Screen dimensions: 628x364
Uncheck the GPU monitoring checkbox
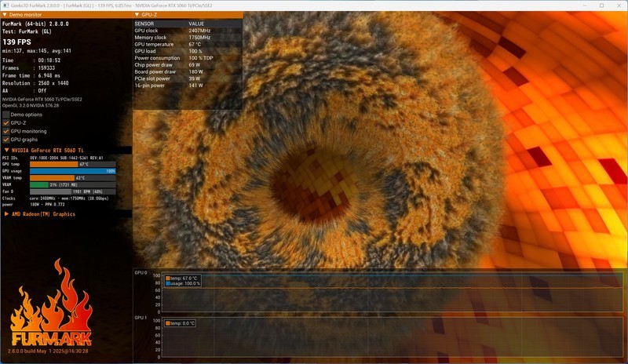coord(5,131)
